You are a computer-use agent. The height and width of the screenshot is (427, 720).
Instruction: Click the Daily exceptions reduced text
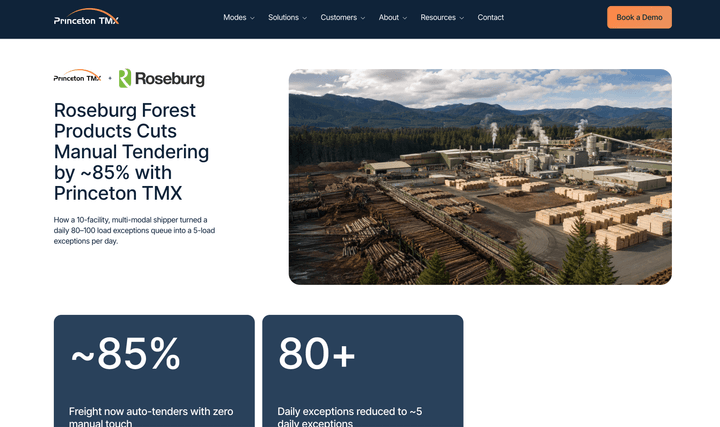click(x=350, y=417)
